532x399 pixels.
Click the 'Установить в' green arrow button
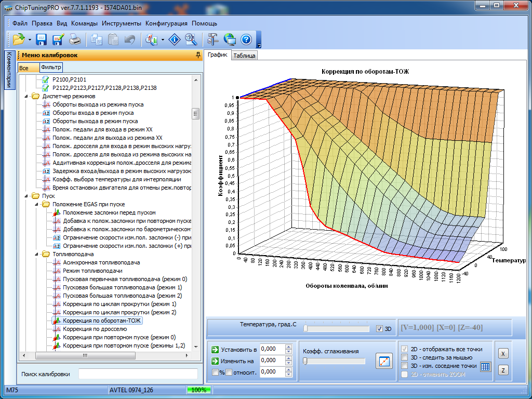(215, 349)
